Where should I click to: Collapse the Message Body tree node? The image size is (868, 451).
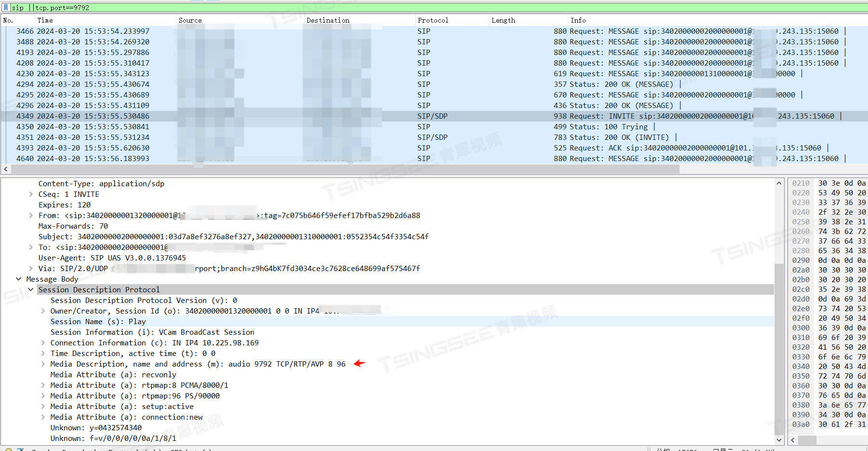click(x=19, y=279)
